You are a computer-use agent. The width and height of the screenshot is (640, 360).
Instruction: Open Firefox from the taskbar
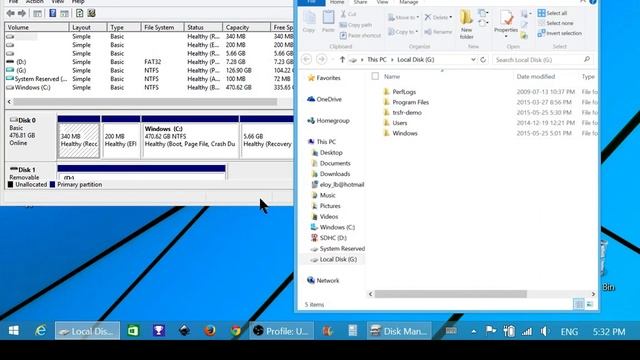210,331
